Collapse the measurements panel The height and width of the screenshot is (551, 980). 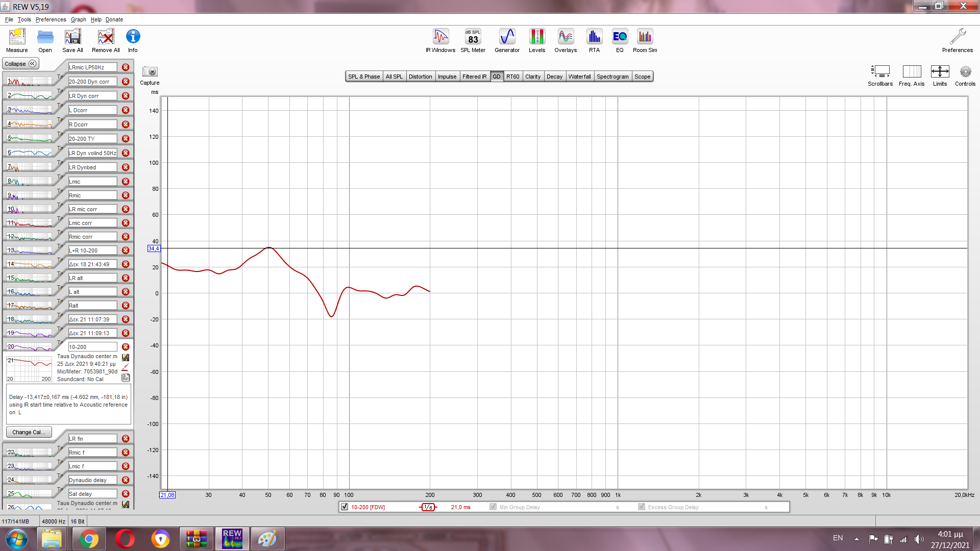click(20, 64)
